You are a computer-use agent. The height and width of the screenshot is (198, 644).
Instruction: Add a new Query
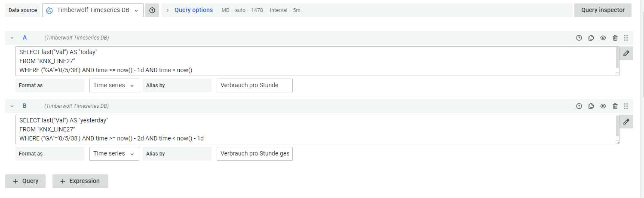26,181
